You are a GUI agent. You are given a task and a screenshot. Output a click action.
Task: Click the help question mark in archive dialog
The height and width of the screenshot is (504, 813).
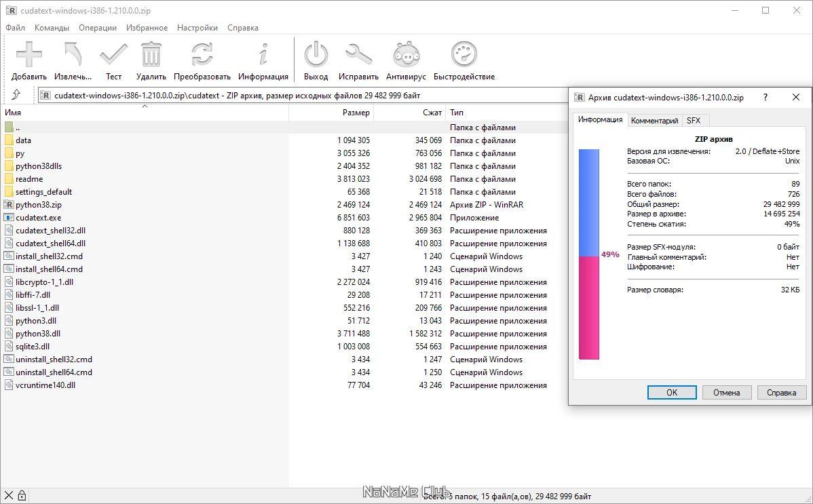click(765, 97)
